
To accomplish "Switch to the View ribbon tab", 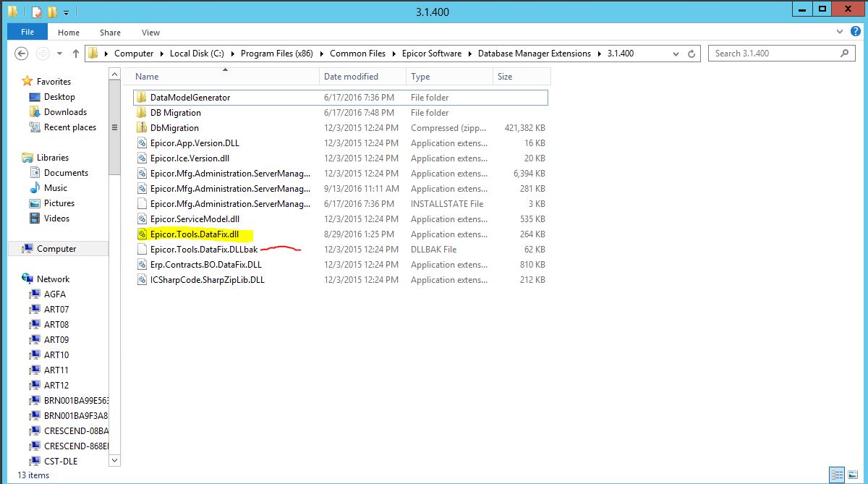I will (150, 33).
